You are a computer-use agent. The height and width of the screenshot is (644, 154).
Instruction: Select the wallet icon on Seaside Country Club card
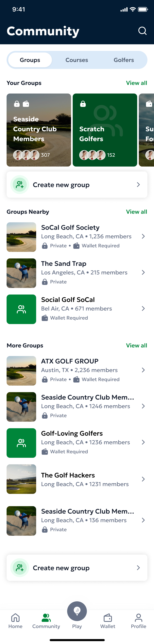tap(26, 104)
